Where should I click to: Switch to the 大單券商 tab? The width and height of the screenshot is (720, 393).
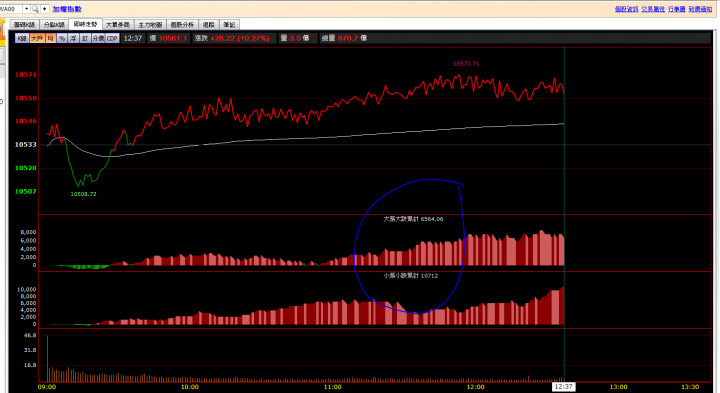tap(118, 25)
